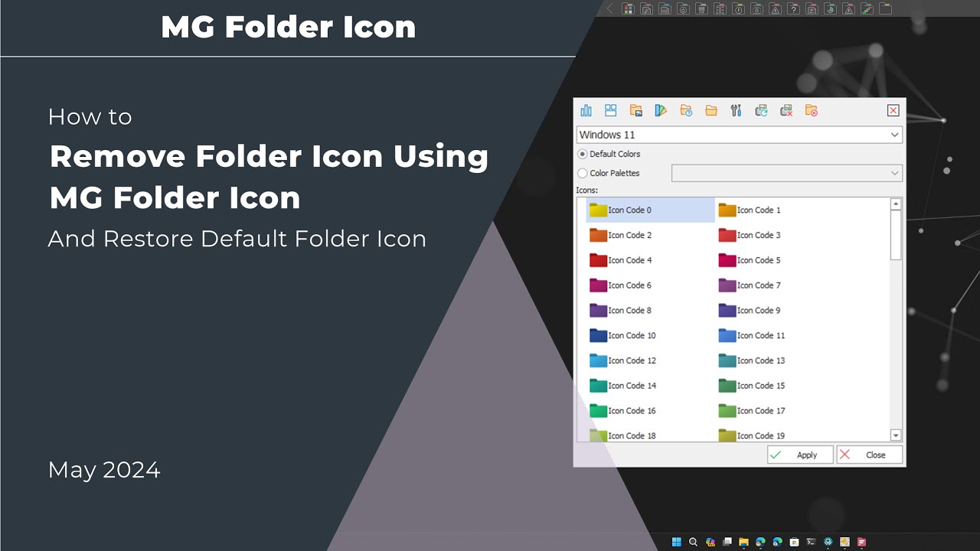The image size is (980, 551).
Task: Click the camera folder in top strip
Action: [756, 9]
